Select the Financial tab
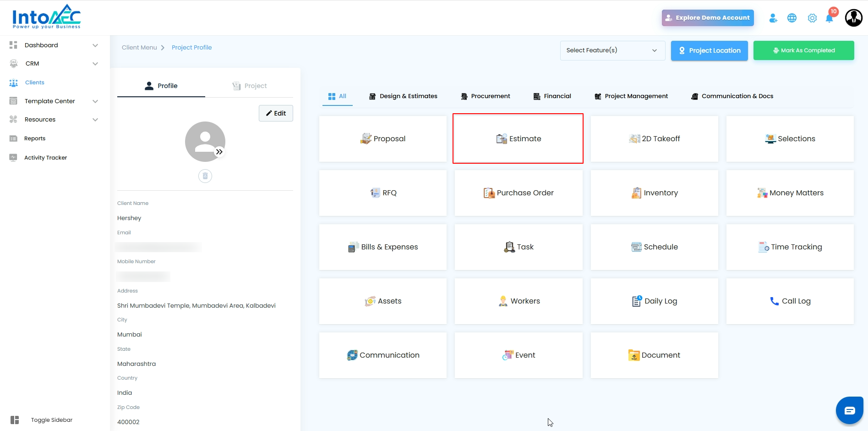 (552, 96)
